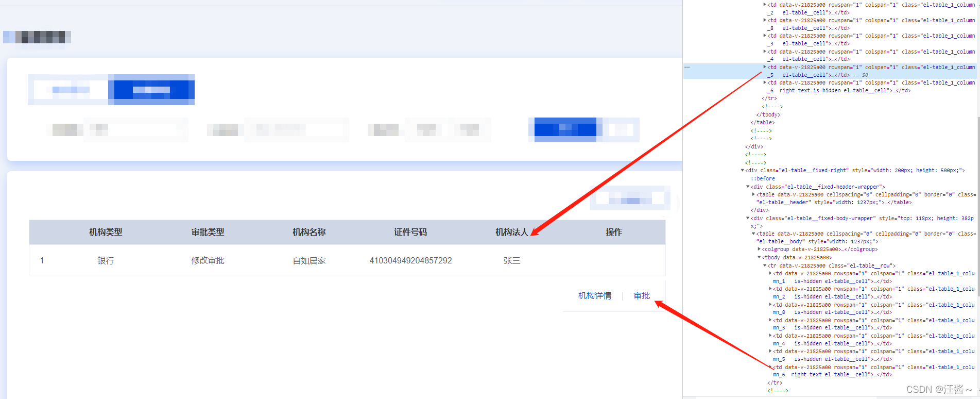This screenshot has width=980, height=399.
Task: Click the 银行 table cell
Action: 106,260
